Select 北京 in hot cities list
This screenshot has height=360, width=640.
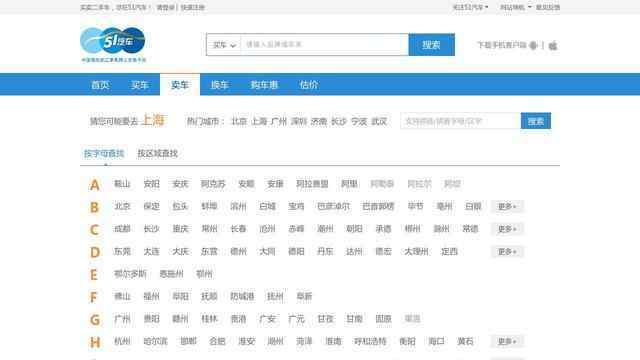(239, 122)
